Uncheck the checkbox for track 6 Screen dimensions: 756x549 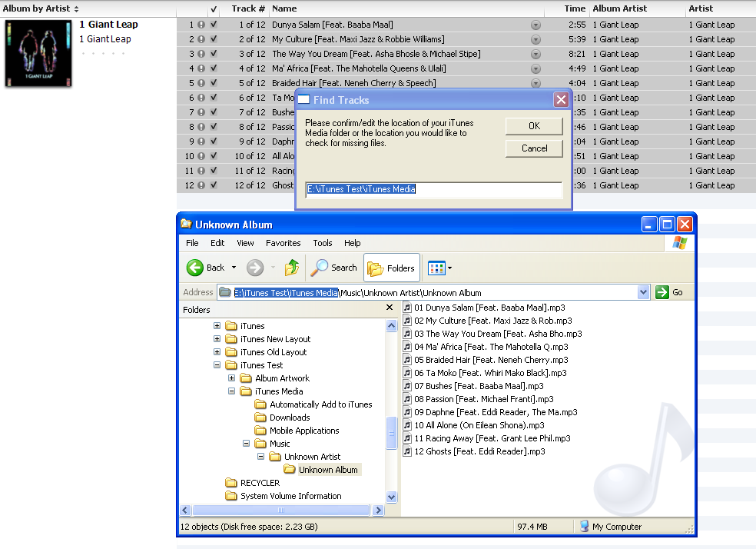[214, 98]
